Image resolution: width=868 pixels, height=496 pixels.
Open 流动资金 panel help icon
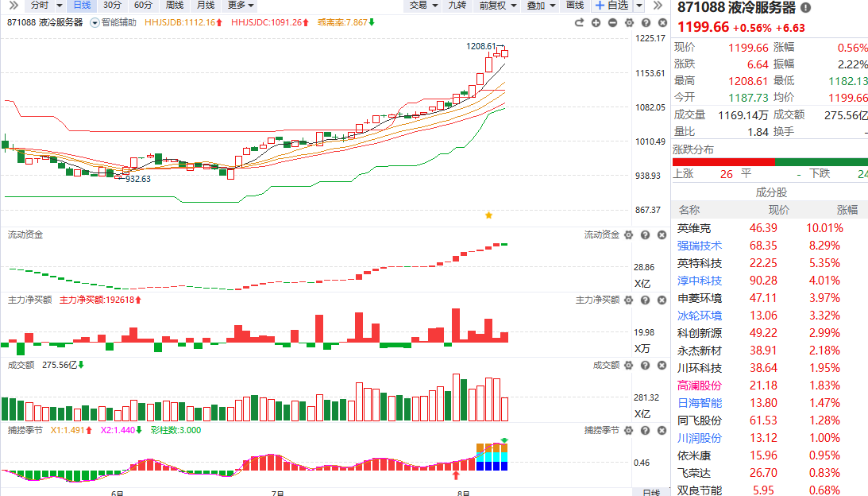(x=645, y=235)
